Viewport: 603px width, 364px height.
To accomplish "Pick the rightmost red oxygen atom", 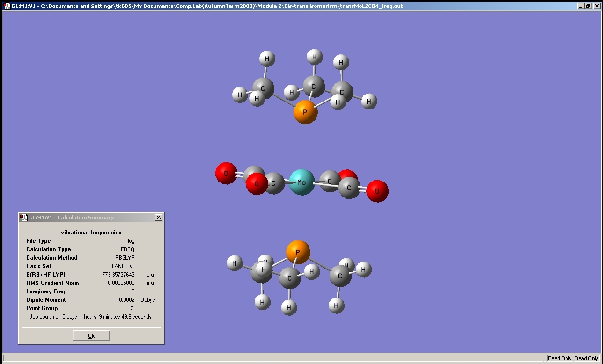I will click(377, 191).
